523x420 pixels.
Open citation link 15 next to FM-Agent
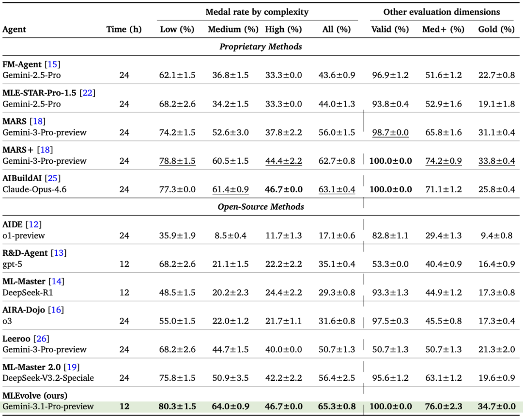pos(52,64)
